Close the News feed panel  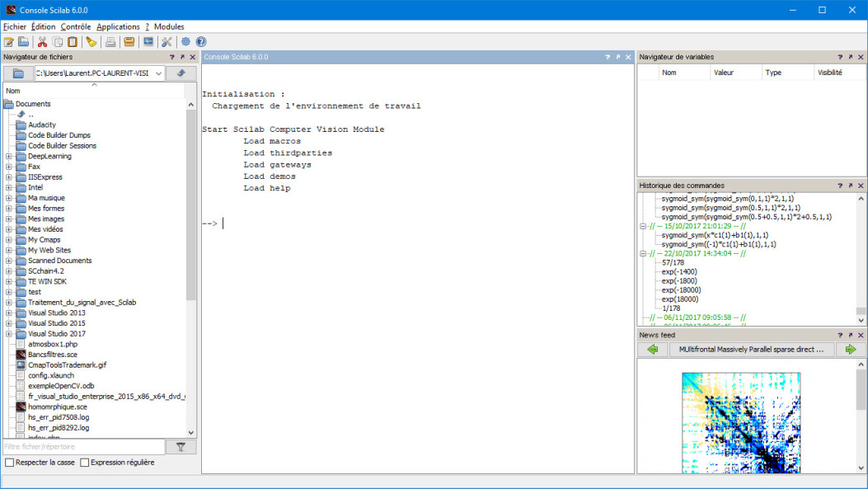click(861, 335)
